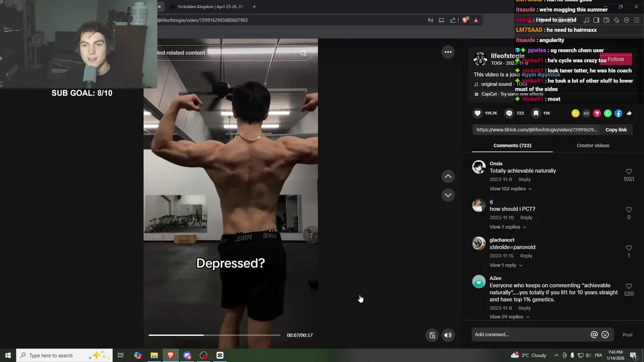Screen dimensions: 644x362
Task: Seek on the video progress bar
Action: pos(214,335)
